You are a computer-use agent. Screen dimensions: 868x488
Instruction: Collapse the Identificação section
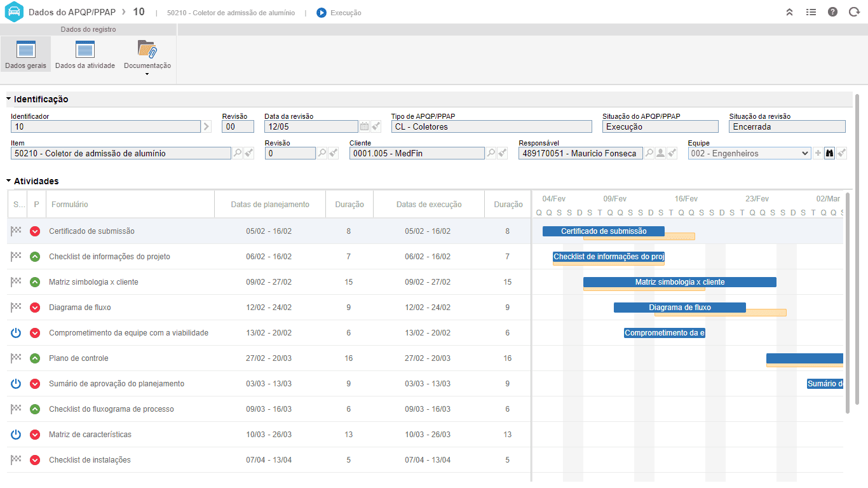pos(9,99)
